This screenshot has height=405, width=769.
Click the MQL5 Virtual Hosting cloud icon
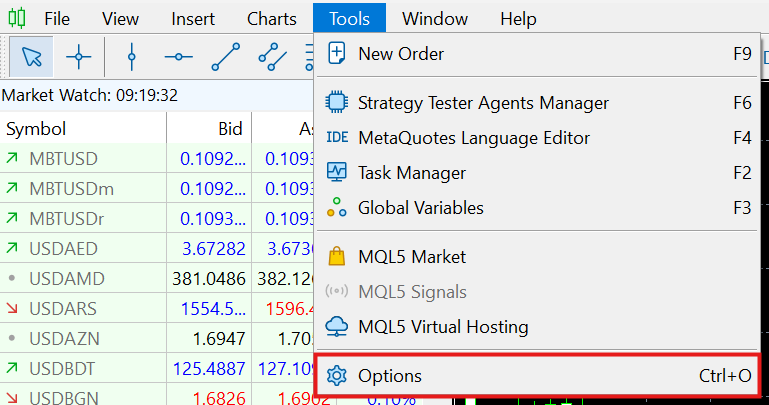pyautogui.click(x=336, y=326)
